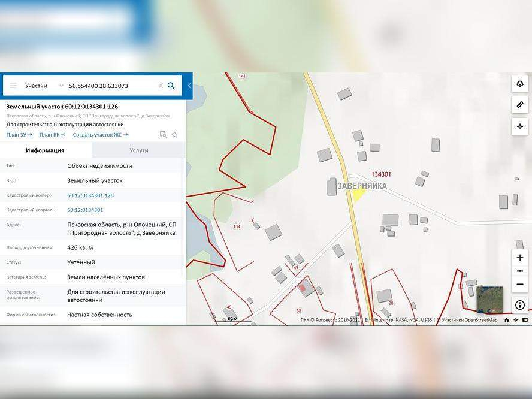Toggle the layers icon next to OpenStreetMap credit
Screen dimensions: 532x399
[x=525, y=319]
